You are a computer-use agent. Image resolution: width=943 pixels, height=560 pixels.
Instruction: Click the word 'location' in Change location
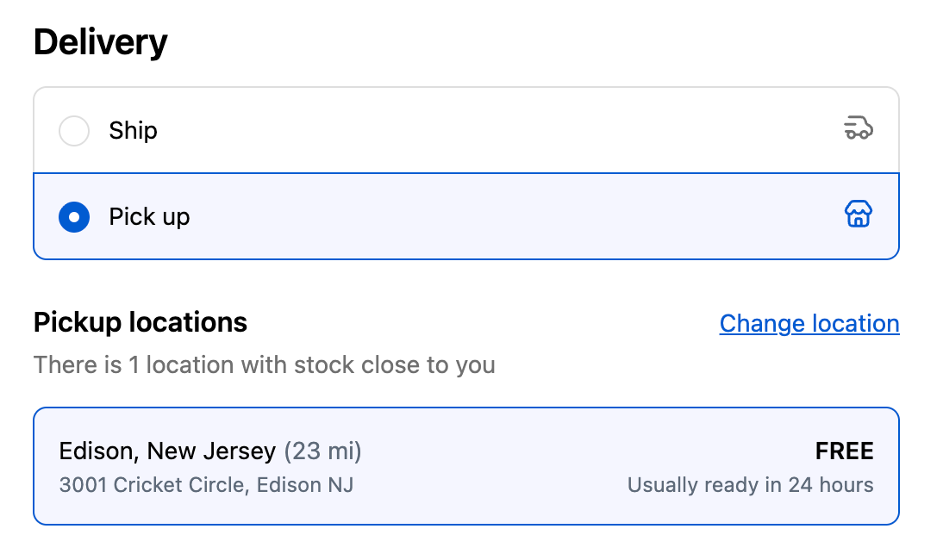click(x=856, y=323)
